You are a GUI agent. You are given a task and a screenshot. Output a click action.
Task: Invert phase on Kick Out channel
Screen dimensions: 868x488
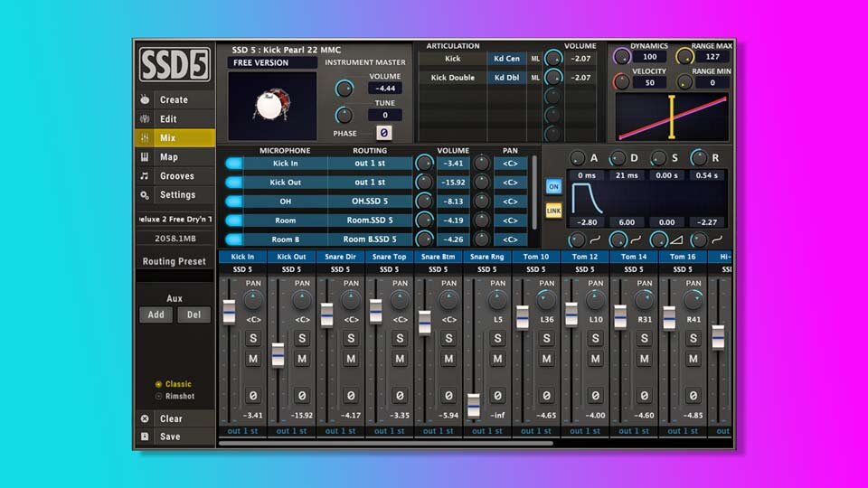coord(302,396)
